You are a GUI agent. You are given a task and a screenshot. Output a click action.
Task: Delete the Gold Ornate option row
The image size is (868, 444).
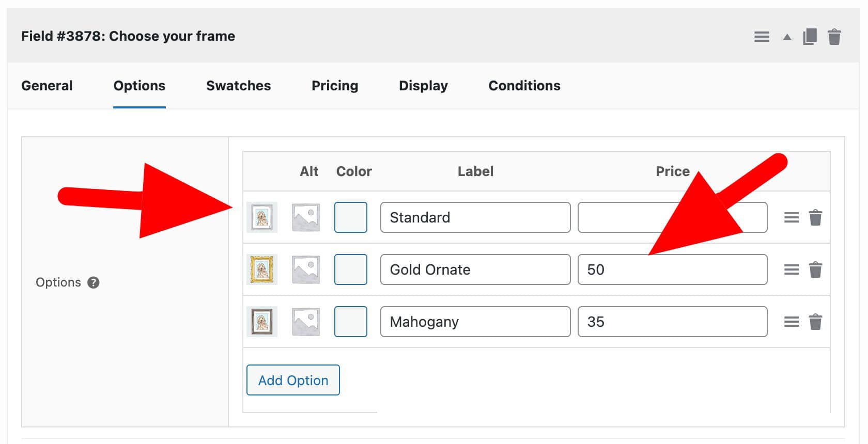pos(816,269)
